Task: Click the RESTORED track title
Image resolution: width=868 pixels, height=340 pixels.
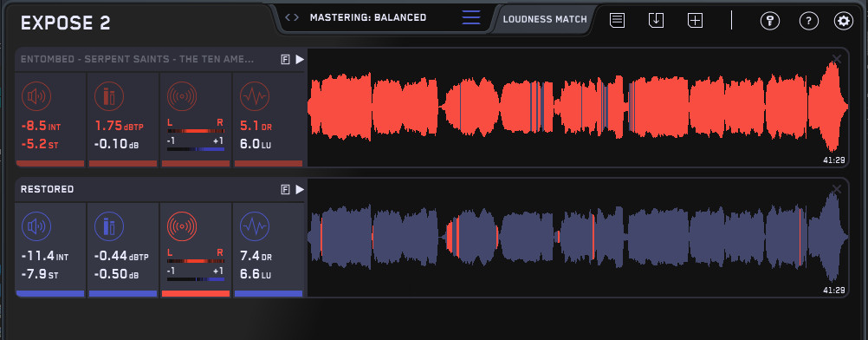Action: coord(47,189)
